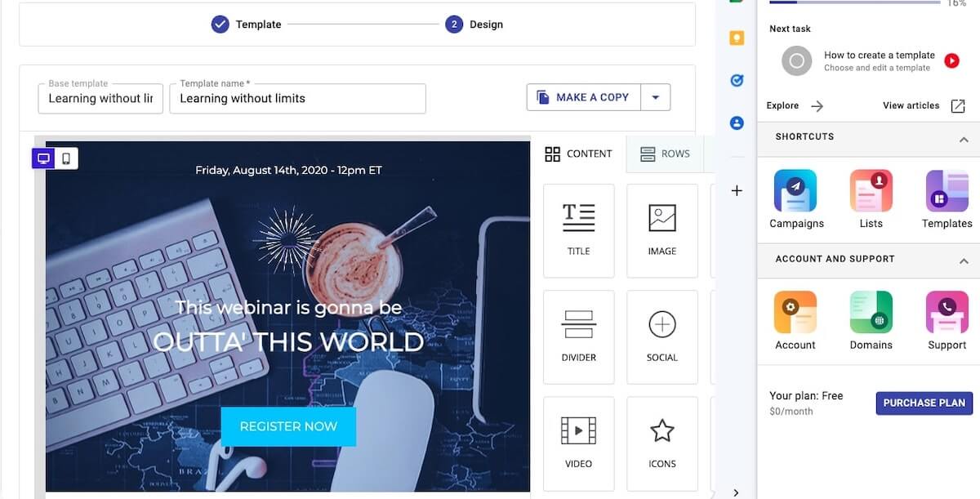This screenshot has width=980, height=499.
Task: Open the Content tab
Action: [x=578, y=154]
